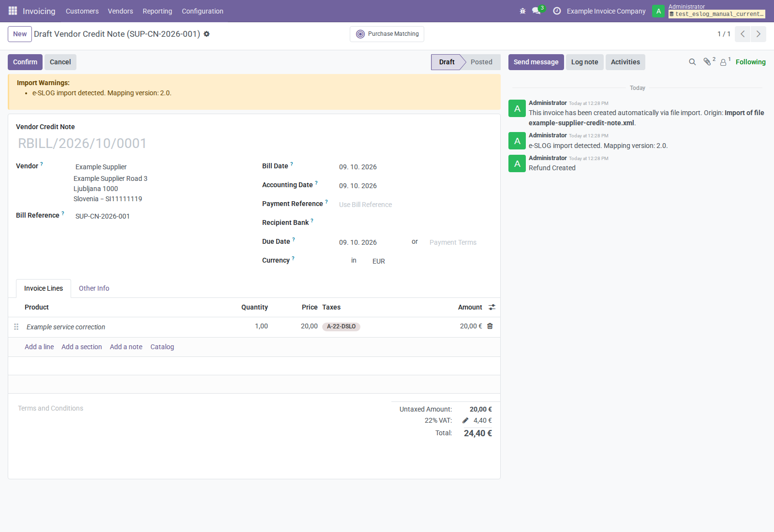774x532 pixels.
Task: Click the Payment Reference input field
Action: [415, 205]
